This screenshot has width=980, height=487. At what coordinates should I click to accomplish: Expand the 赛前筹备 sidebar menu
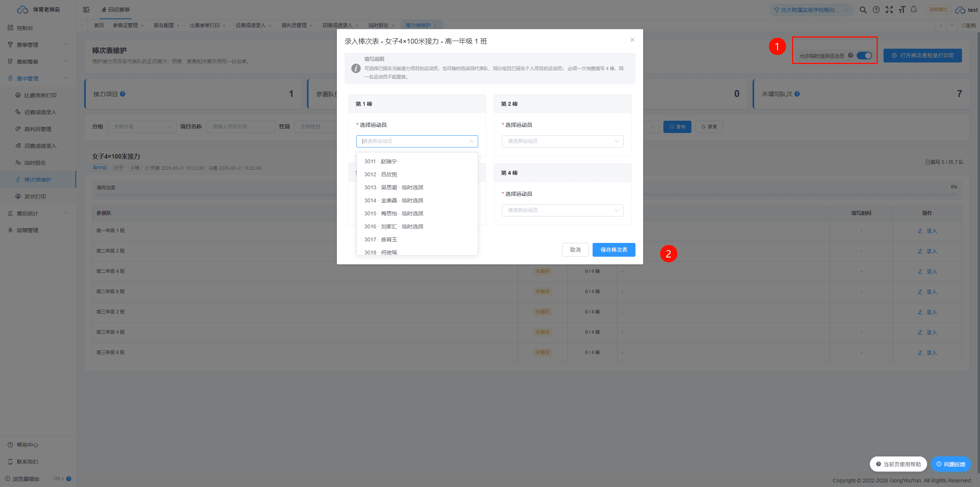38,61
